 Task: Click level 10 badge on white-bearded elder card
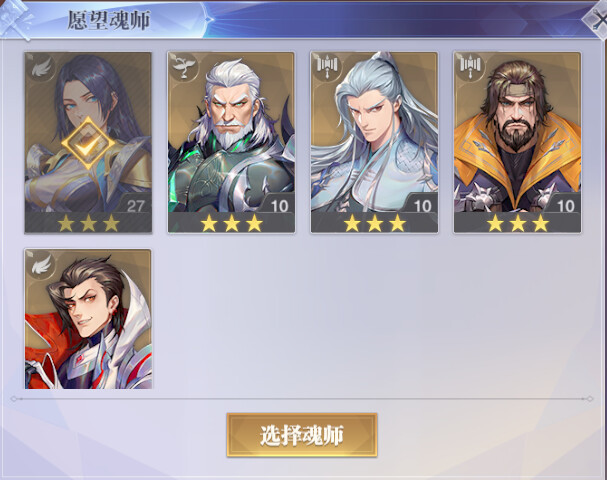click(x=279, y=206)
